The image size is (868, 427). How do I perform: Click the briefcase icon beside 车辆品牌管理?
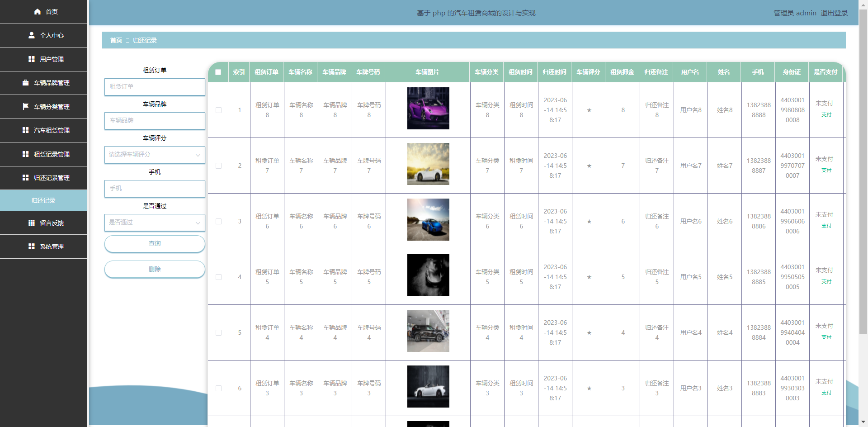tap(26, 83)
